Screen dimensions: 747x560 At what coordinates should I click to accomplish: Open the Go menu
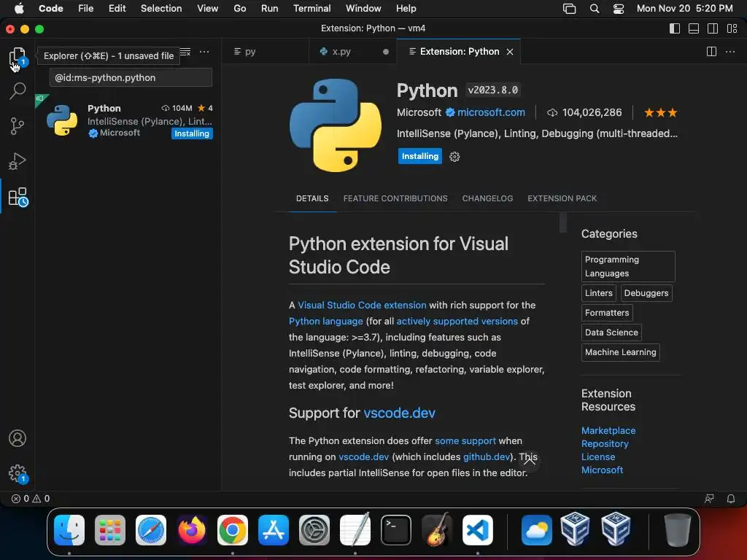click(239, 9)
